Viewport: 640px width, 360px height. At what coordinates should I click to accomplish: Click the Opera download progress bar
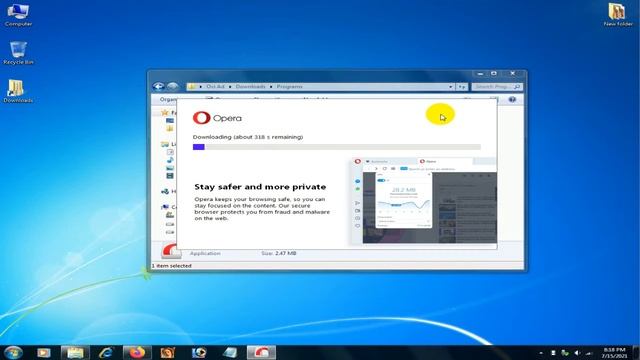(337, 147)
